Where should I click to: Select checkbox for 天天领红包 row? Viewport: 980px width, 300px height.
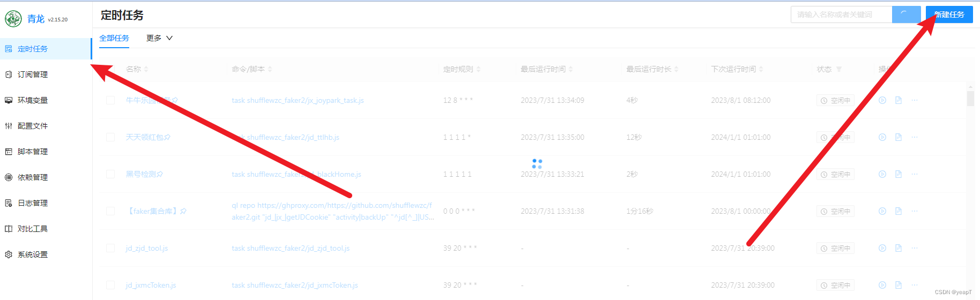(x=110, y=137)
